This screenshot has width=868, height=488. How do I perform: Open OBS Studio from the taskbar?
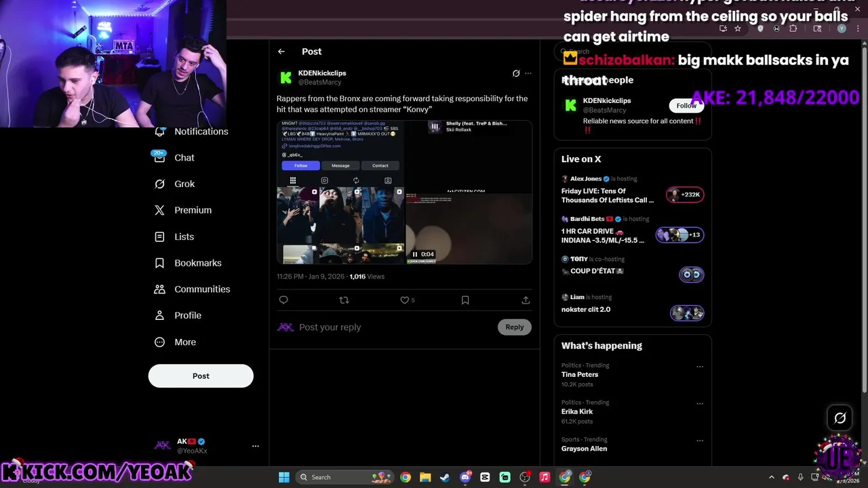click(525, 477)
